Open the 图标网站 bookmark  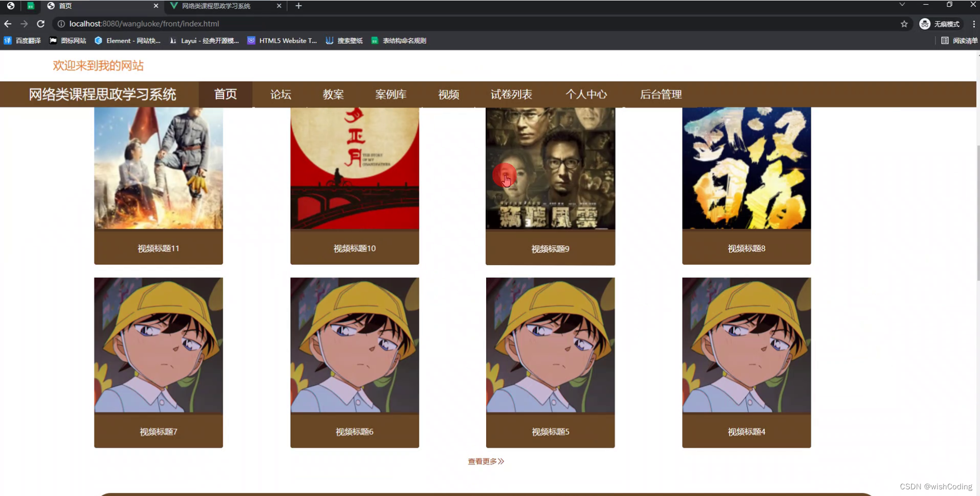coord(68,41)
